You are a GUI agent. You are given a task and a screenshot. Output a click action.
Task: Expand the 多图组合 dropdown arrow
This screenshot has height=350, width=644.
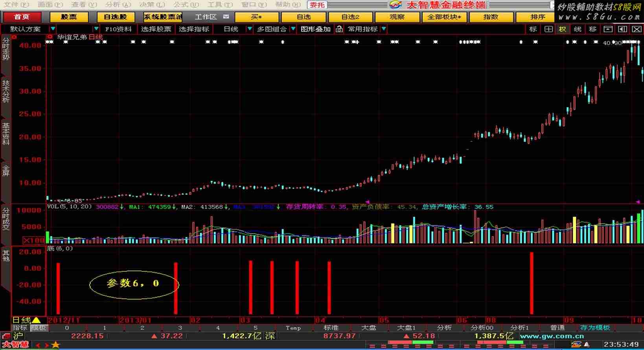293,29
